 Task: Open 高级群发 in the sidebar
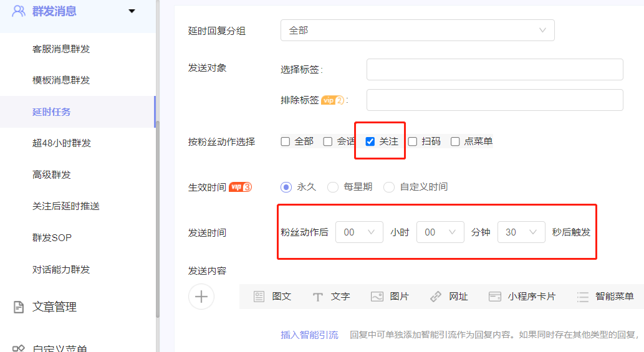51,175
